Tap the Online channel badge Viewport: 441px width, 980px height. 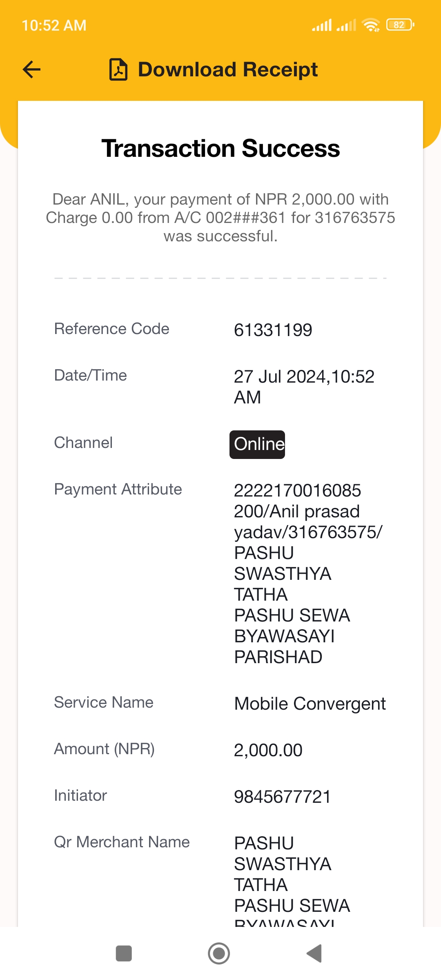click(x=257, y=444)
